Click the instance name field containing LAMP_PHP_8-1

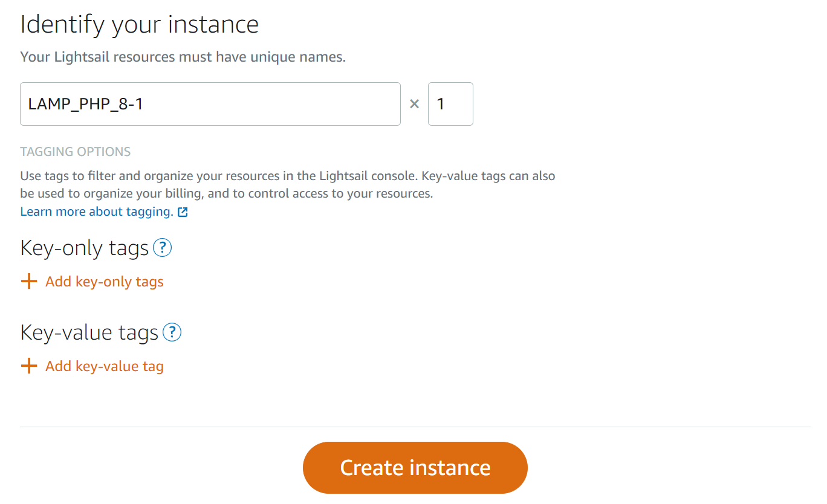coord(210,104)
